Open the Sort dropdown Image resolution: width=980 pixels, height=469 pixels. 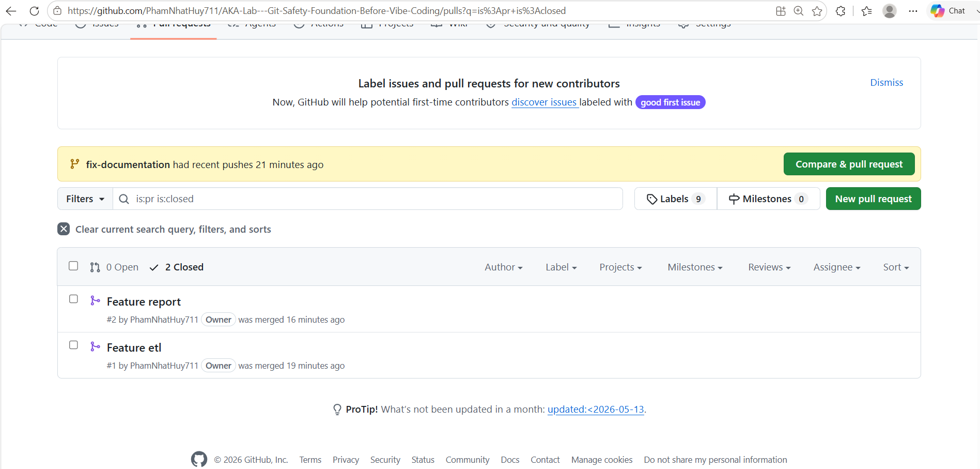896,267
